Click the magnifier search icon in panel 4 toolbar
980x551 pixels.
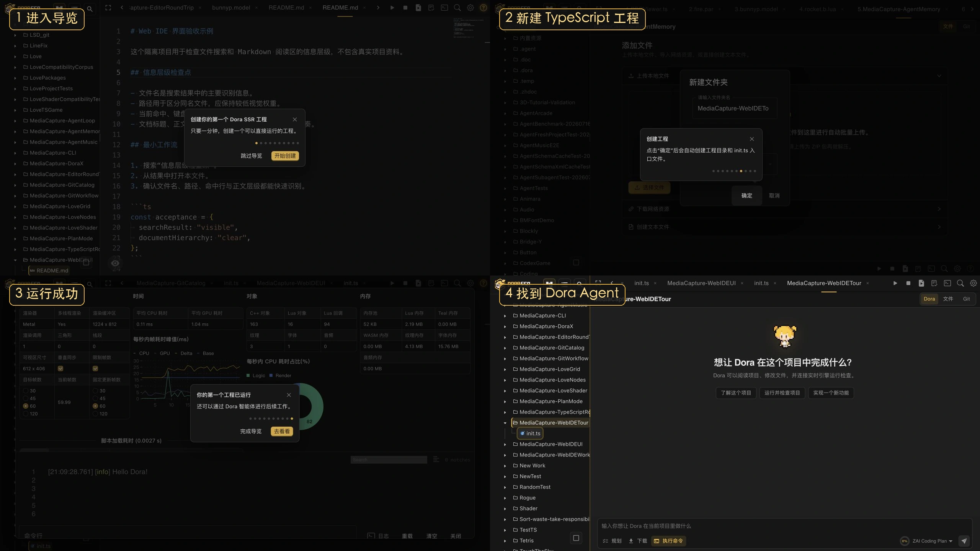pos(960,283)
